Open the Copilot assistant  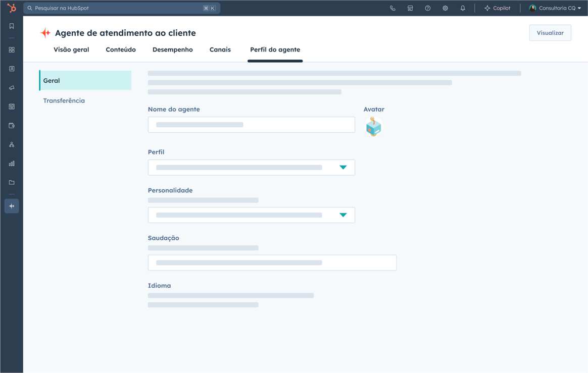click(x=497, y=8)
